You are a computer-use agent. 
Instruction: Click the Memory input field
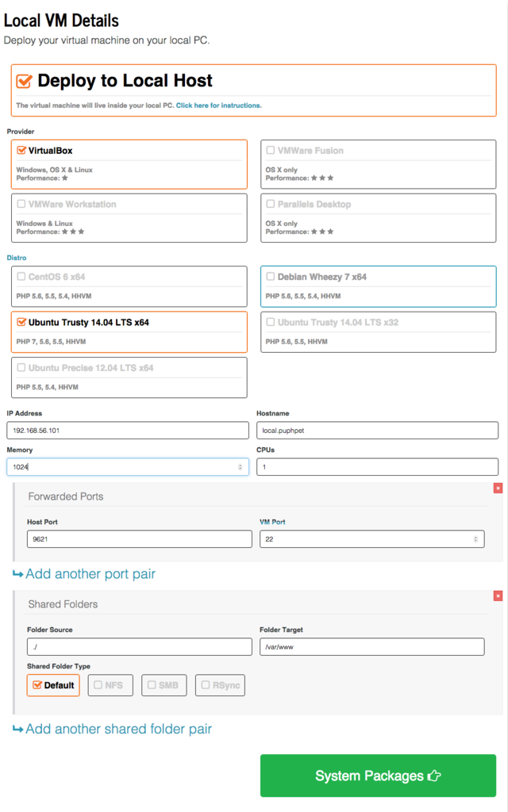(x=128, y=466)
